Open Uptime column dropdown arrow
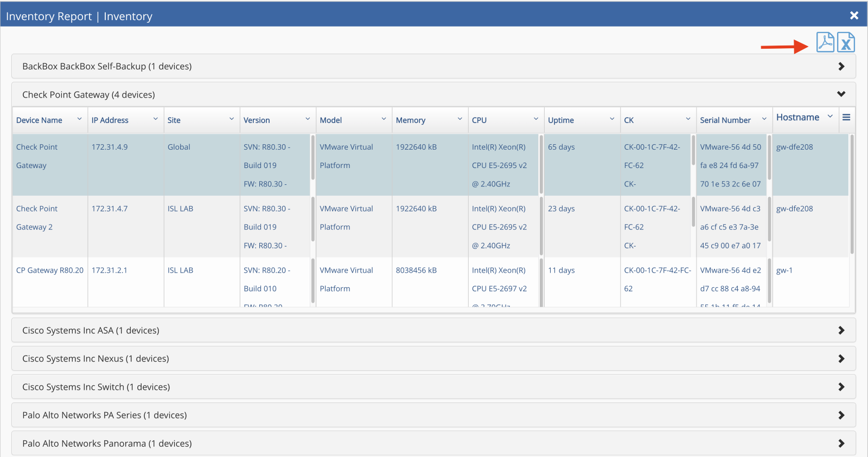 611,119
